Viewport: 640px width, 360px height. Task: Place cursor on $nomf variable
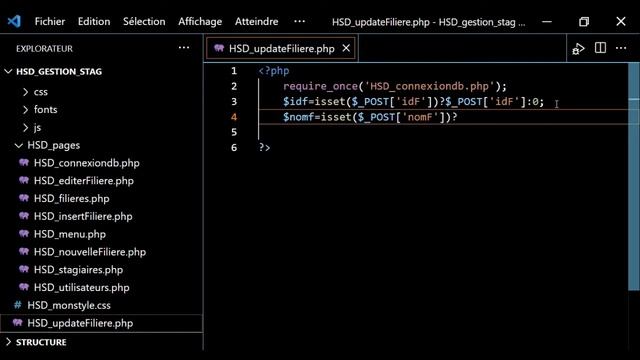click(299, 117)
